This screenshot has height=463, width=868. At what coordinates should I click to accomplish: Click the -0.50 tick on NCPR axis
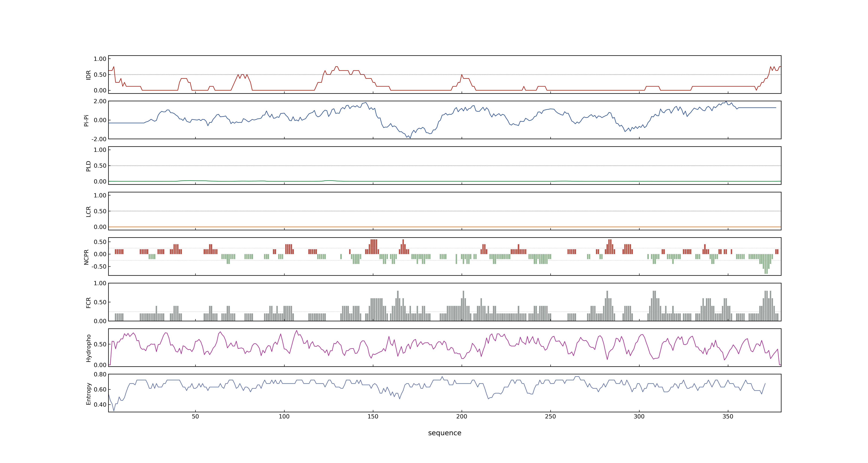click(x=99, y=267)
